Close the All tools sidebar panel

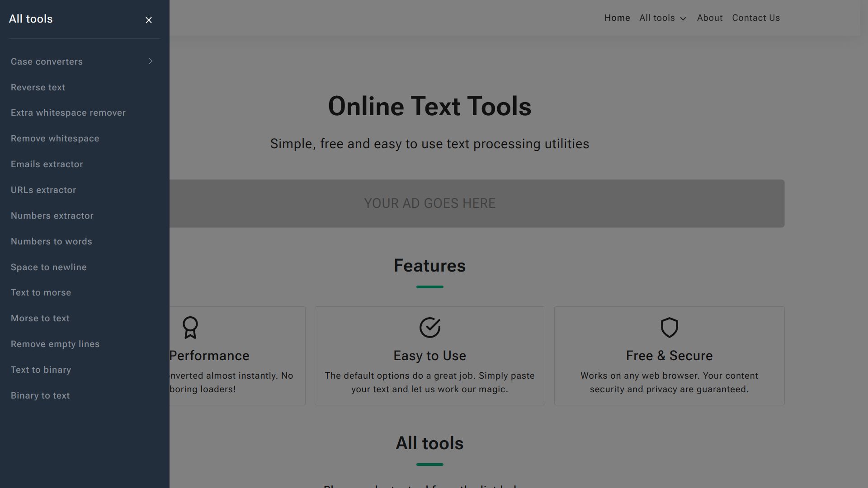pos(149,20)
